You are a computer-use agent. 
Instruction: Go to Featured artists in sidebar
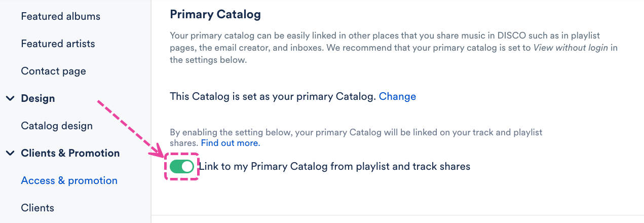pyautogui.click(x=58, y=44)
